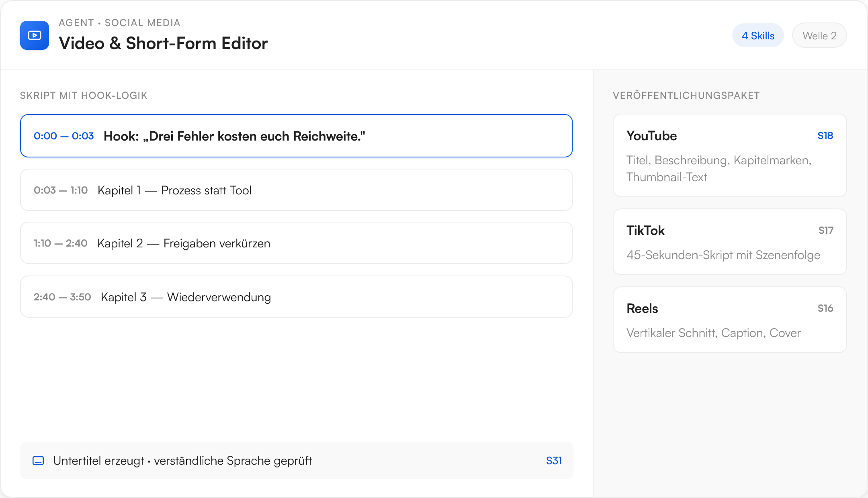The width and height of the screenshot is (868, 498).
Task: Select the Hook script segment row
Action: pos(296,136)
